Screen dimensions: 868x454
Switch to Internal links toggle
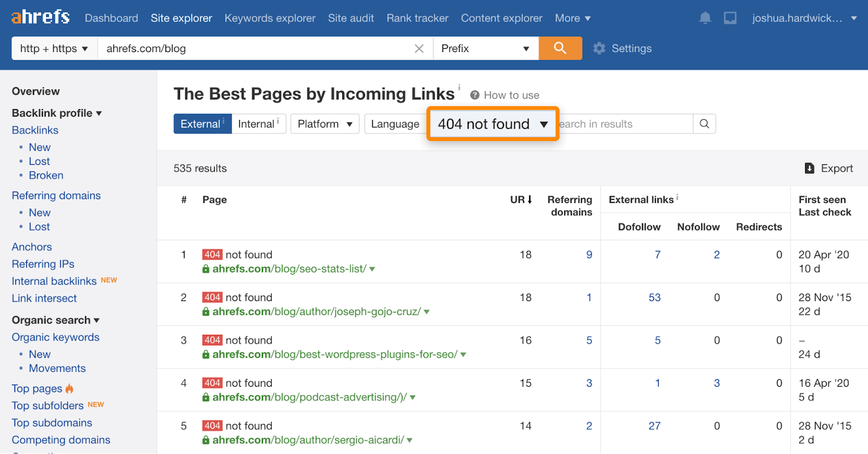[x=258, y=124]
